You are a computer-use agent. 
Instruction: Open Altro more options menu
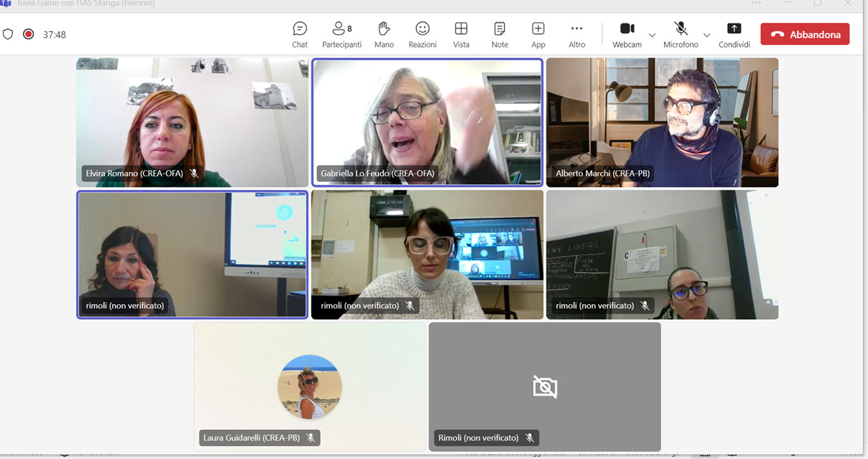[x=577, y=34]
